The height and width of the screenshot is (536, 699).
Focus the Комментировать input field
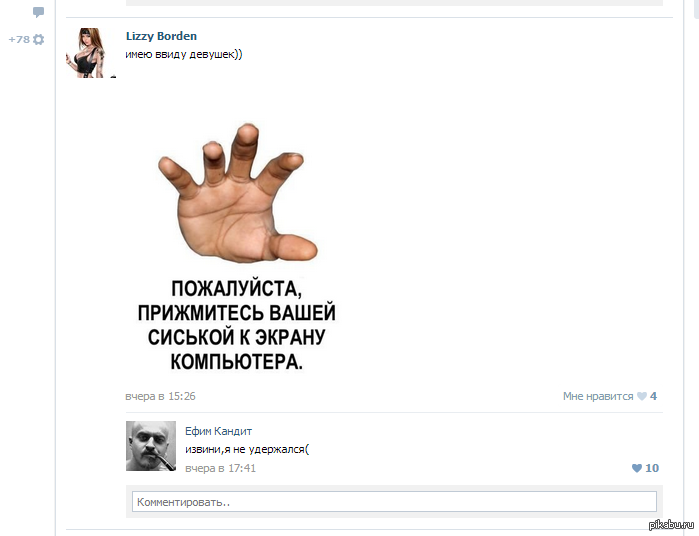click(395, 502)
